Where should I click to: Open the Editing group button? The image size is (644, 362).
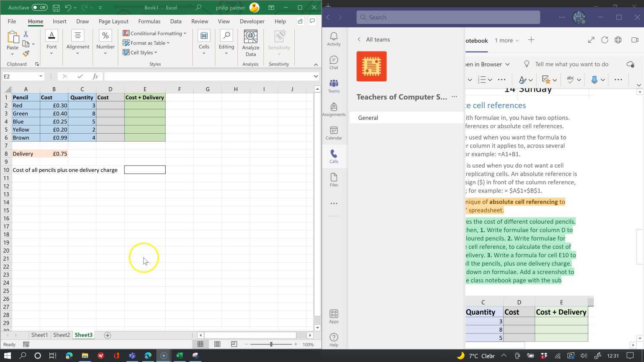(x=226, y=43)
